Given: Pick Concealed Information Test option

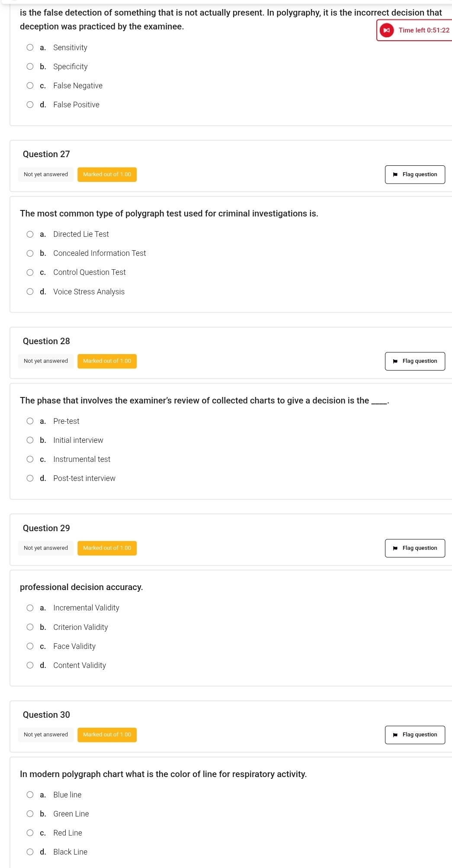Looking at the screenshot, I should [x=30, y=253].
